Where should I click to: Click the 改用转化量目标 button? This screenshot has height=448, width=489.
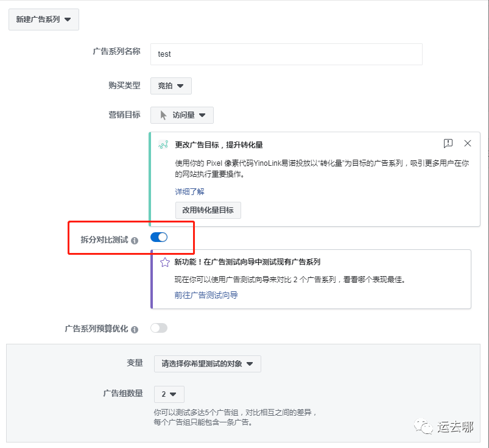(x=208, y=210)
